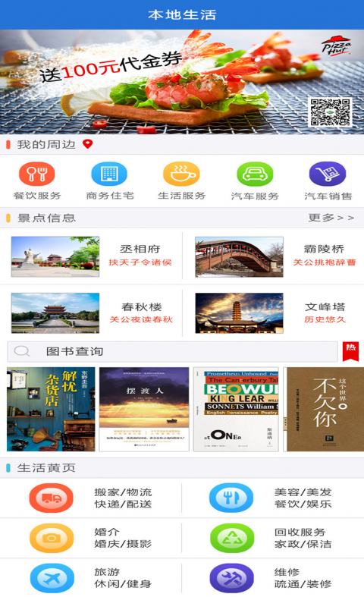Select the 生活服务 coffee cup icon
Image resolution: width=364 pixels, height=597 pixels.
pos(181,174)
